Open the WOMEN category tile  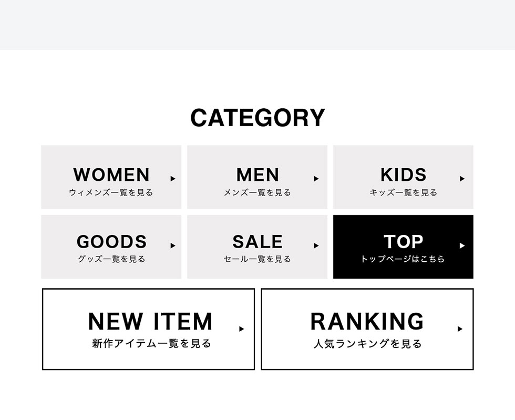tap(111, 177)
